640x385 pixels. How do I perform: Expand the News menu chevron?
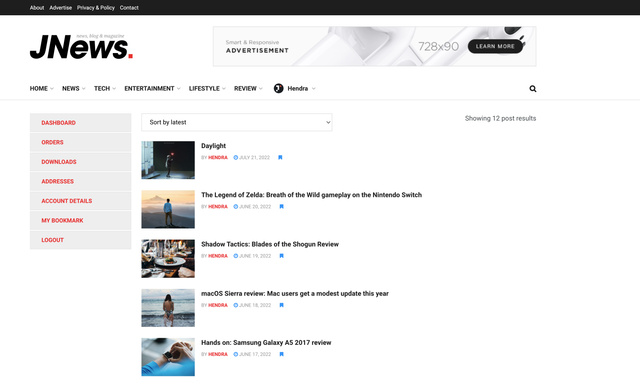coord(84,89)
